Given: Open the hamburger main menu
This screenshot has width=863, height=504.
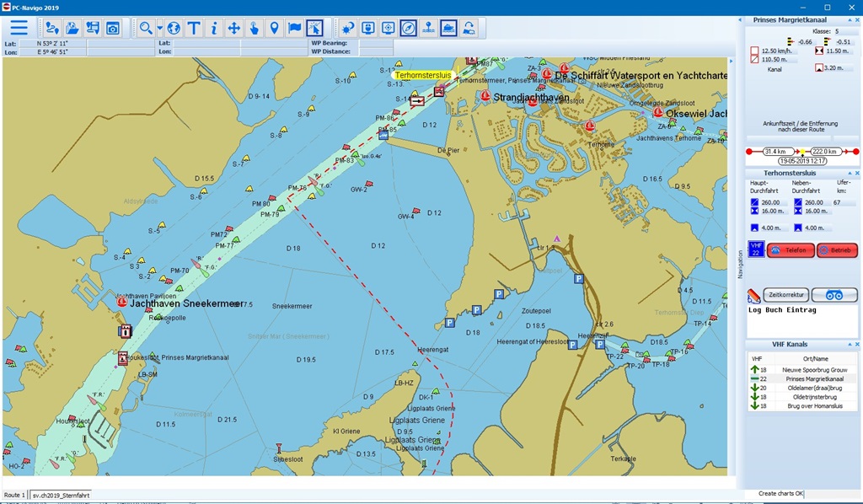Looking at the screenshot, I should [19, 28].
